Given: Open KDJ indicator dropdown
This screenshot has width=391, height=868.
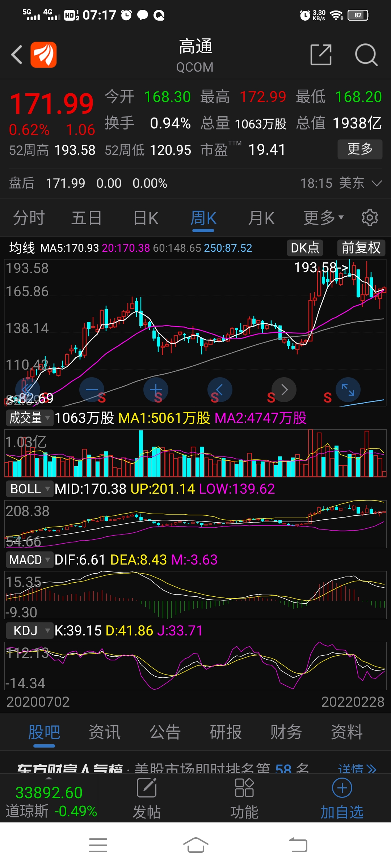Looking at the screenshot, I should (30, 631).
